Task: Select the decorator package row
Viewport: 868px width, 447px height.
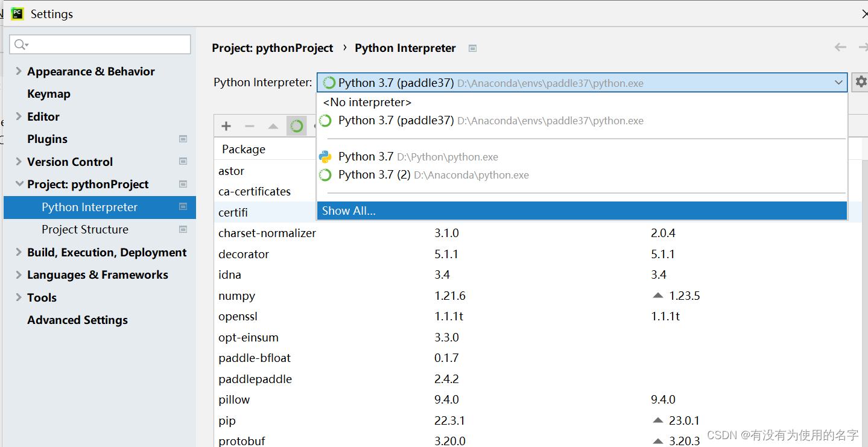Action: coord(538,254)
